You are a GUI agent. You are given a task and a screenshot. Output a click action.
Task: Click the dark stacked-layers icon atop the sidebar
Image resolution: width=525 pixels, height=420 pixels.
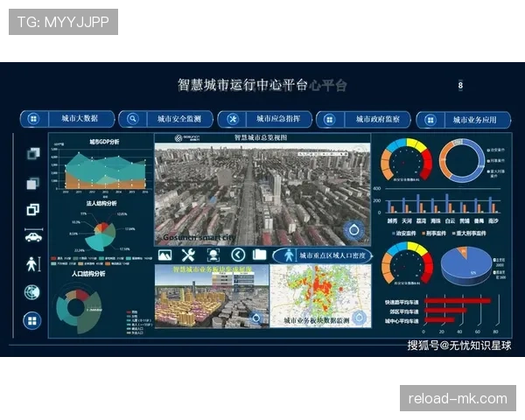pos(33,153)
